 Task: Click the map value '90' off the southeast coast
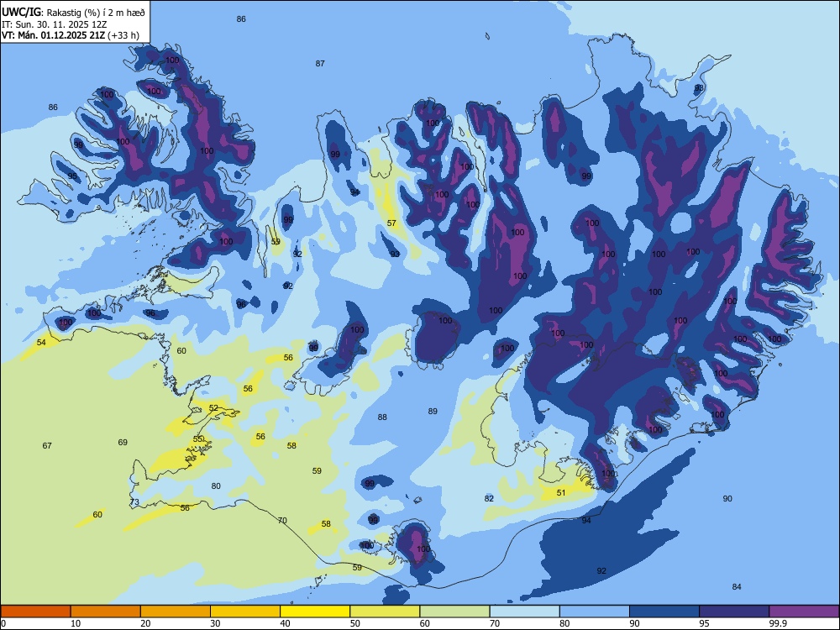click(x=727, y=498)
